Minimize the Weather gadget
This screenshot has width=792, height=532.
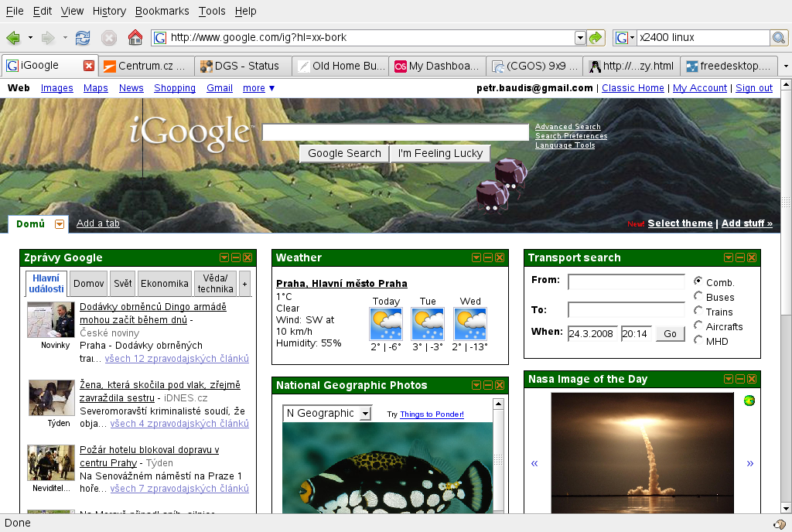(x=488, y=257)
